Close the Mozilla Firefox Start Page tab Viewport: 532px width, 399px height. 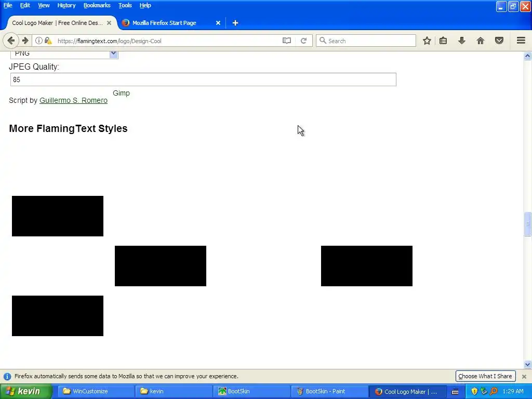(x=218, y=23)
